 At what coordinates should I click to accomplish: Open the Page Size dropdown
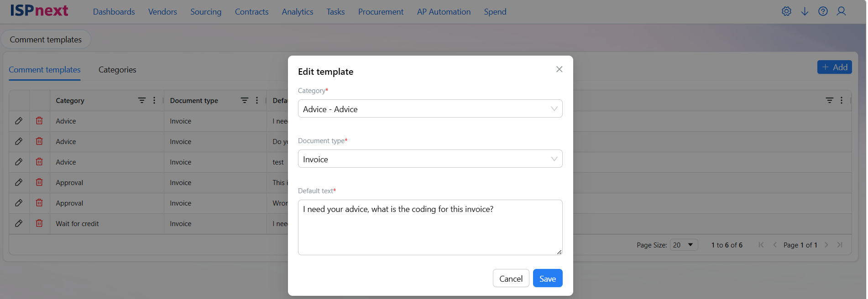click(683, 245)
